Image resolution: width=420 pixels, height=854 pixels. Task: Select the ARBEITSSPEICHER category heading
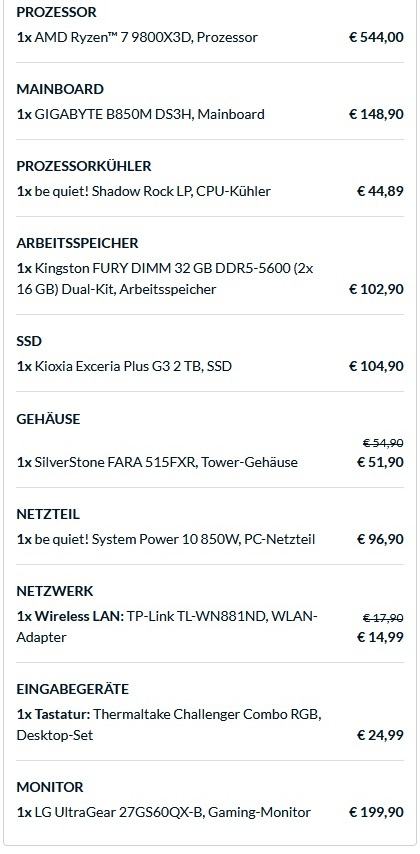tap(77, 242)
